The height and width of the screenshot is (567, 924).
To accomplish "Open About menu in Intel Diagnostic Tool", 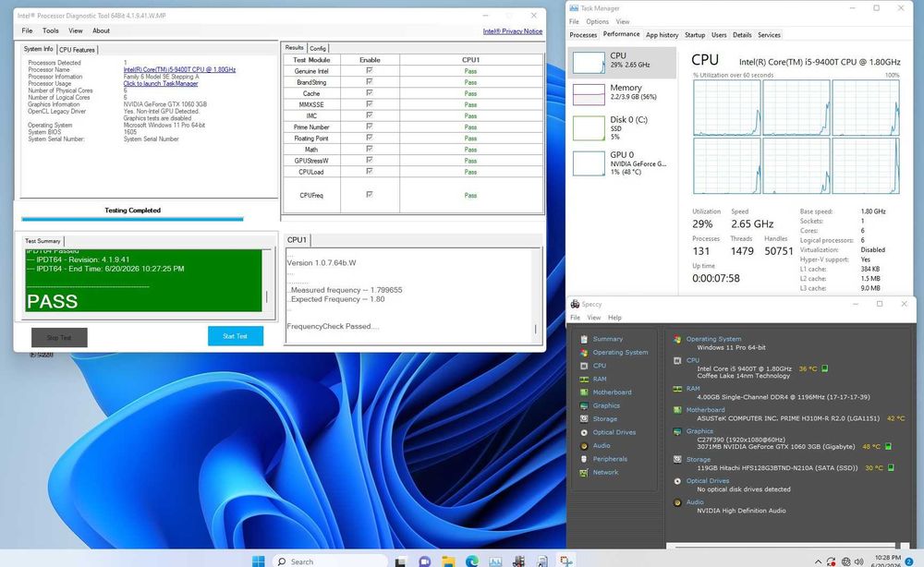I will click(x=101, y=30).
